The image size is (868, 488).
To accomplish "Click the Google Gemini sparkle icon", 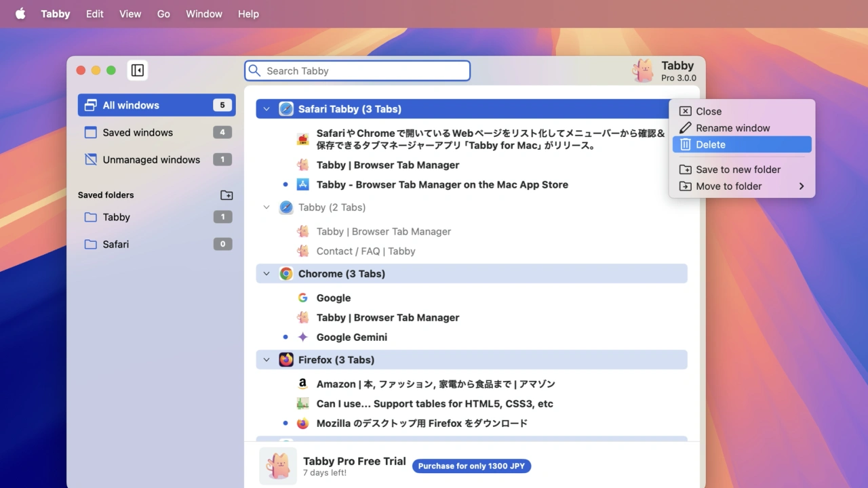I will [303, 338].
